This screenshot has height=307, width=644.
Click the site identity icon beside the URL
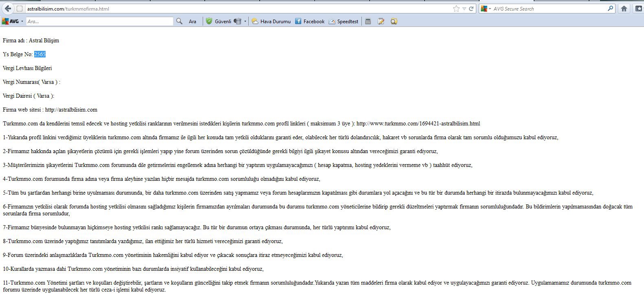[x=20, y=9]
